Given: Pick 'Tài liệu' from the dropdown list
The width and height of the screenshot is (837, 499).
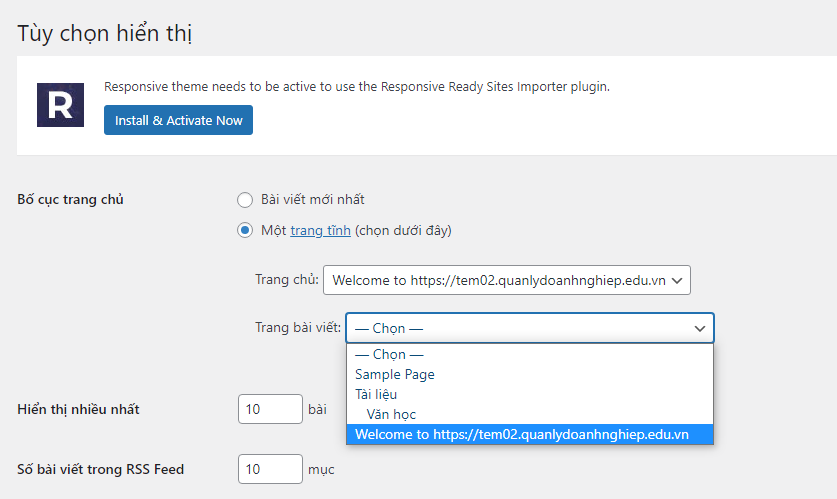Looking at the screenshot, I should [x=376, y=394].
